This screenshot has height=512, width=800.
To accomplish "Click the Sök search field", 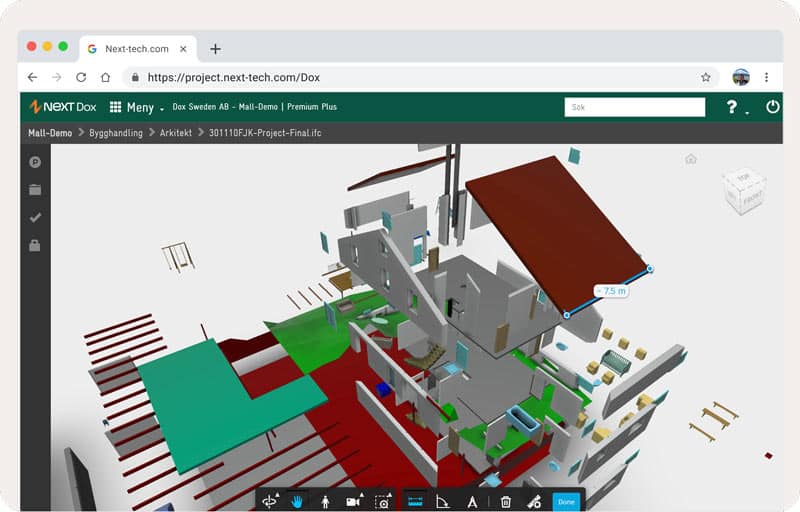I will coord(634,107).
